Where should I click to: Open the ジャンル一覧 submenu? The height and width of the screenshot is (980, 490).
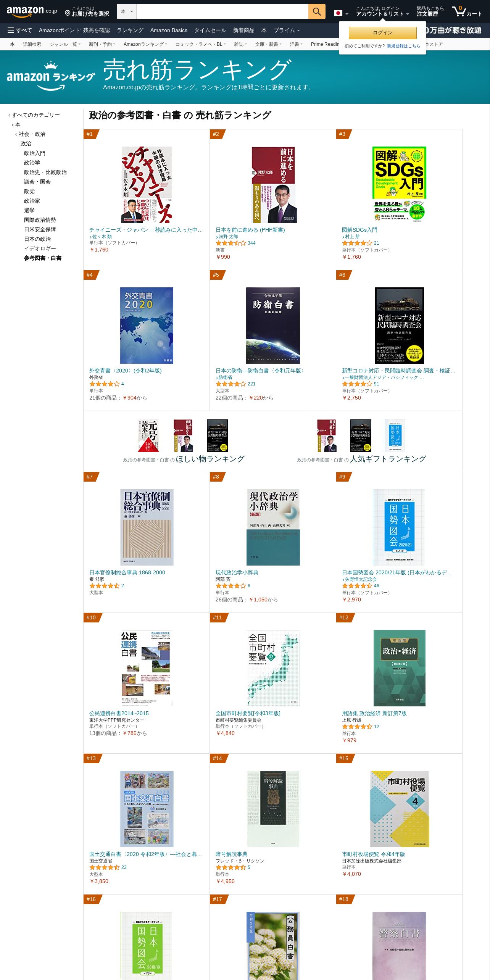pyautogui.click(x=65, y=44)
